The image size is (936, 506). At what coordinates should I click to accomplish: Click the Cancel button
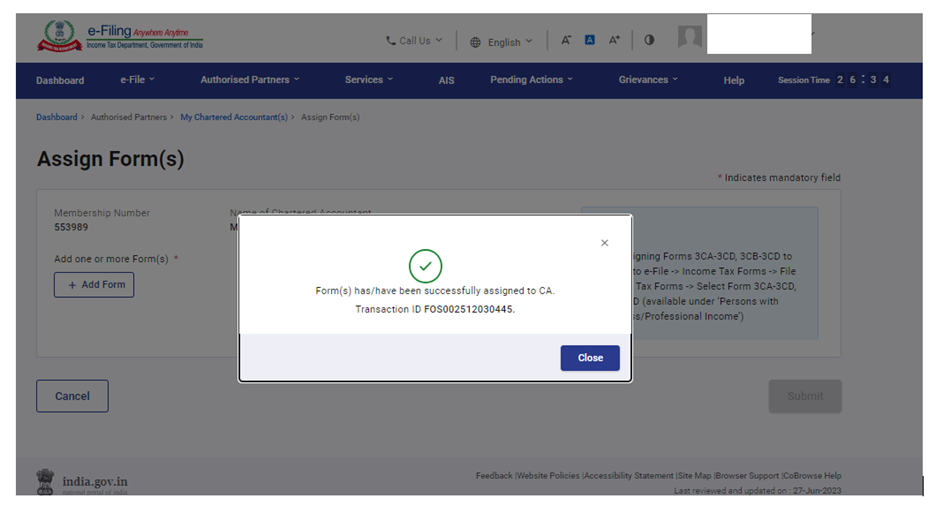(72, 396)
